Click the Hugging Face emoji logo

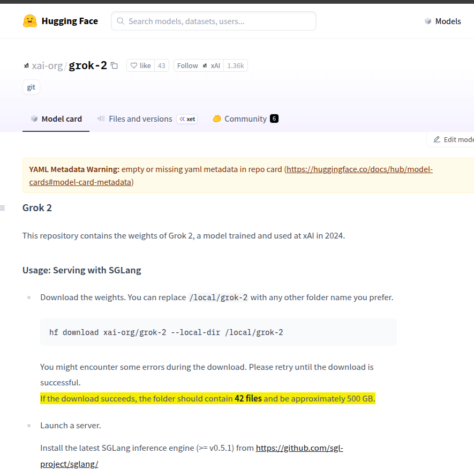[29, 21]
